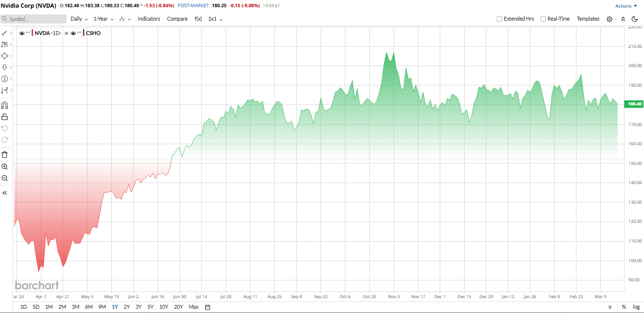Select the shapes drawing tool
This screenshot has height=313, width=644.
pos(5,56)
